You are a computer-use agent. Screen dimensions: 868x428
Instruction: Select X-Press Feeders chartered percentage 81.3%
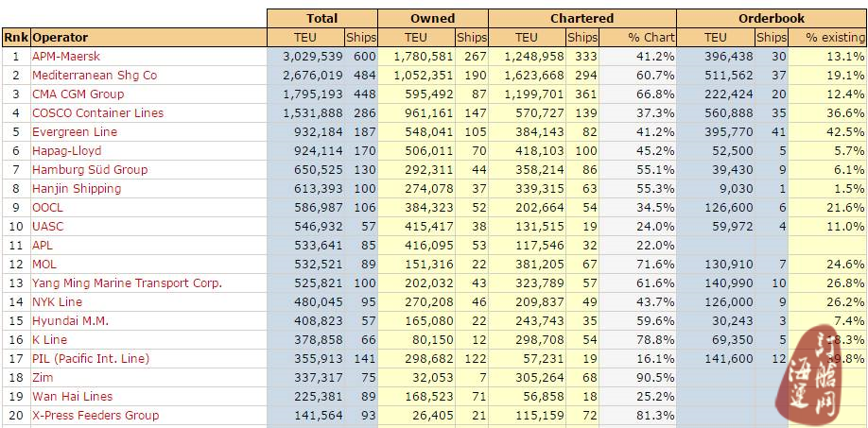point(656,415)
